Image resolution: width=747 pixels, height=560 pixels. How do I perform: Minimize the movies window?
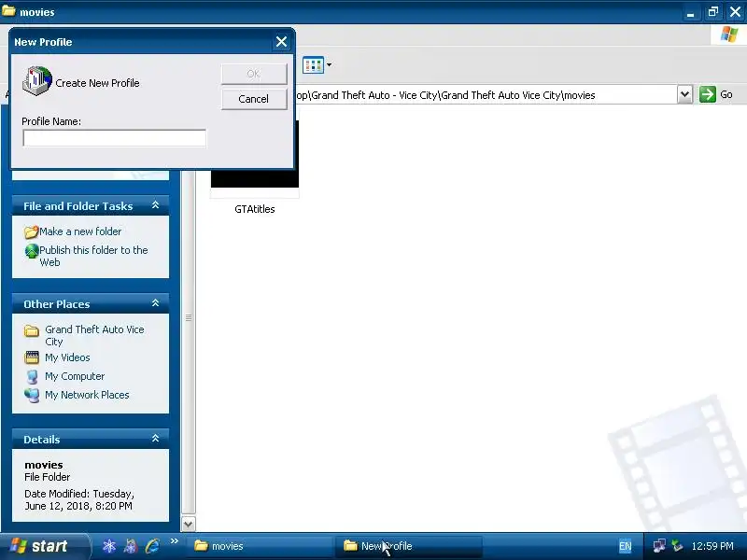tap(690, 11)
